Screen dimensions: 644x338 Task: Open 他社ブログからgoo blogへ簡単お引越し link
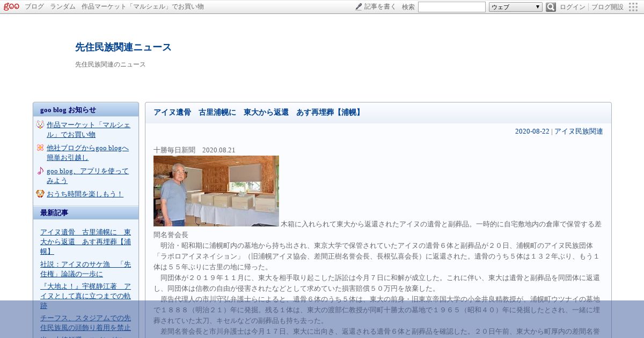(x=87, y=152)
